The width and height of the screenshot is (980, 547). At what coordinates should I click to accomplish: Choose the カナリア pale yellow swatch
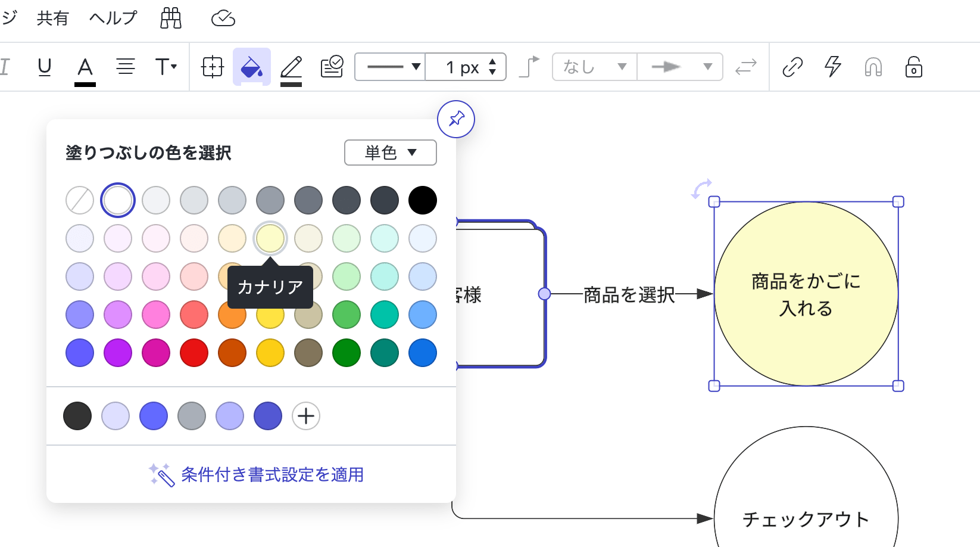[270, 238]
